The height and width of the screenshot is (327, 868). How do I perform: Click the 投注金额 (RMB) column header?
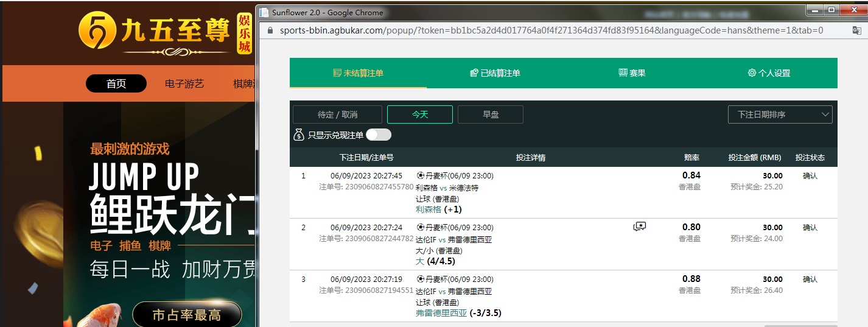point(755,158)
